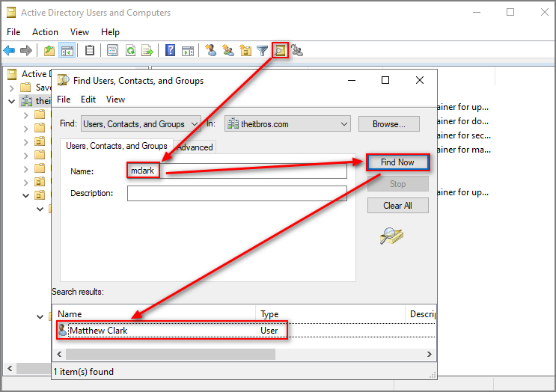Image resolution: width=556 pixels, height=392 pixels.
Task: Click the clipboard Paste toolbar icon
Action: click(x=90, y=50)
